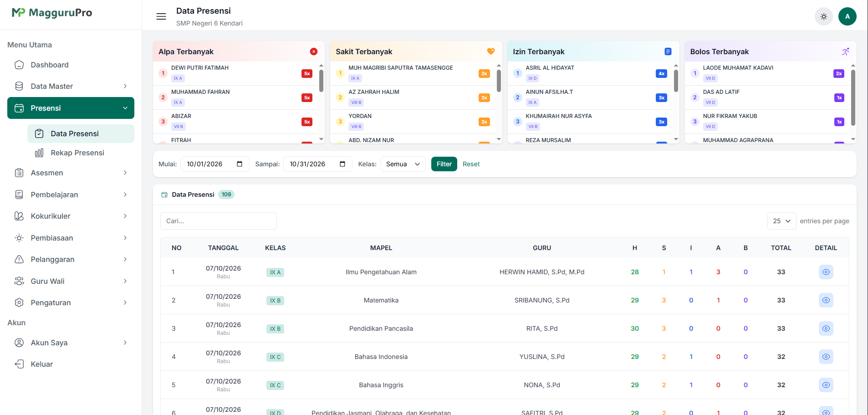Expand the Pembelajaran menu
Viewport: 868px width, 415px height.
tap(71, 195)
